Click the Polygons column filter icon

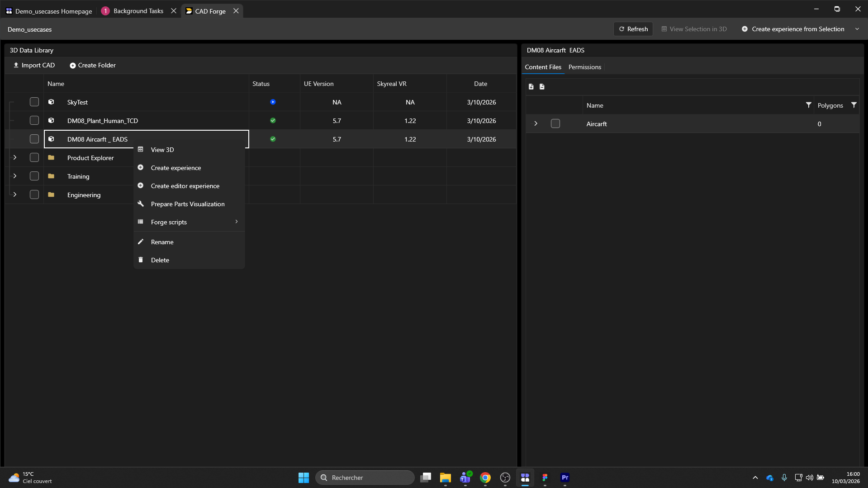854,105
